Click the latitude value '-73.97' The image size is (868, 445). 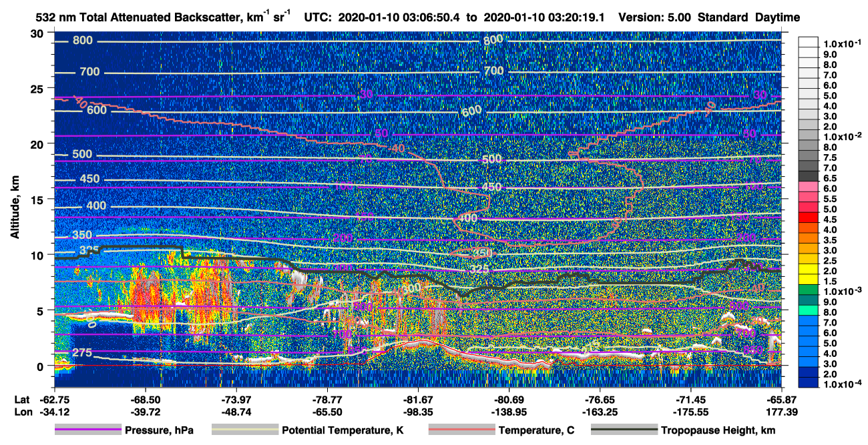[236, 399]
